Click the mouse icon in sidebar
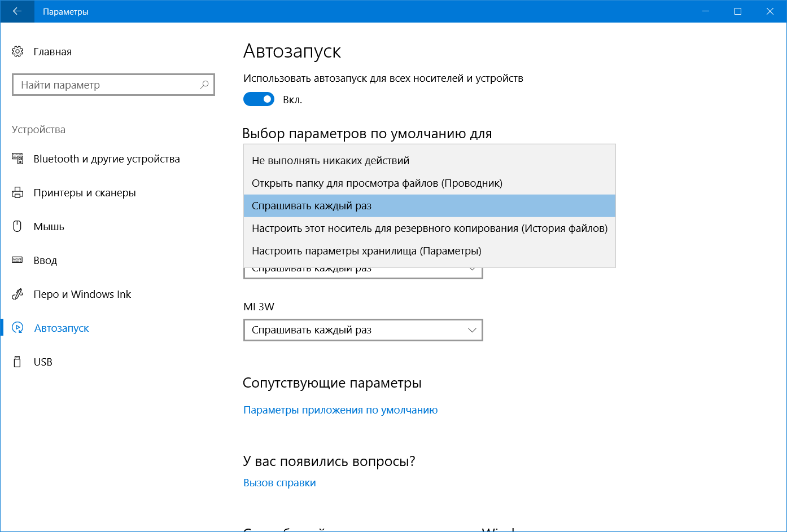Screen dimensions: 787x532 click(18, 227)
